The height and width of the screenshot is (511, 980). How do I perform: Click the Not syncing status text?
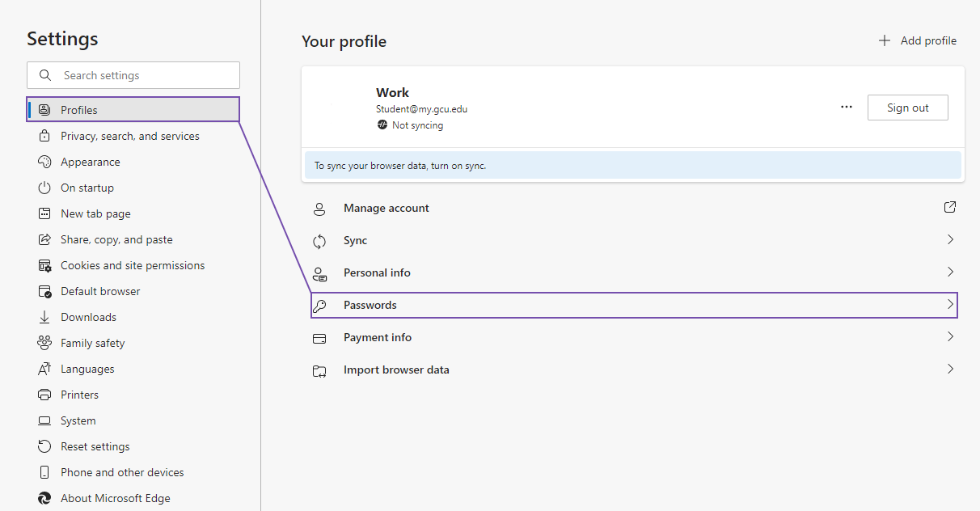coord(417,125)
